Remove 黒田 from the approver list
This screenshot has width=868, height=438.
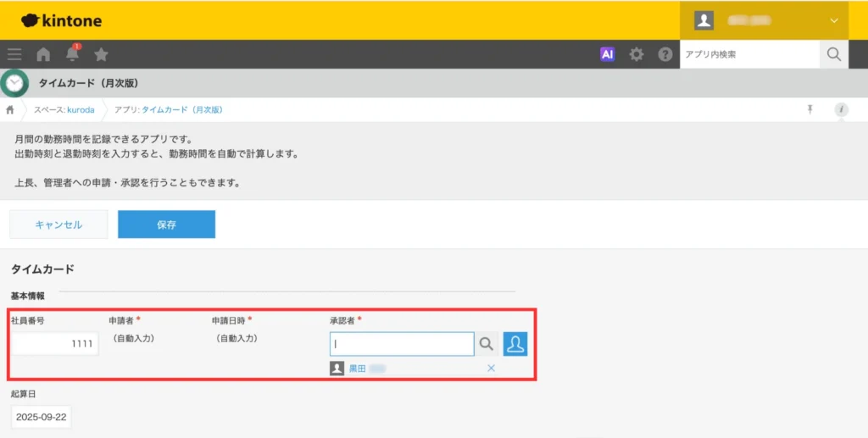491,369
